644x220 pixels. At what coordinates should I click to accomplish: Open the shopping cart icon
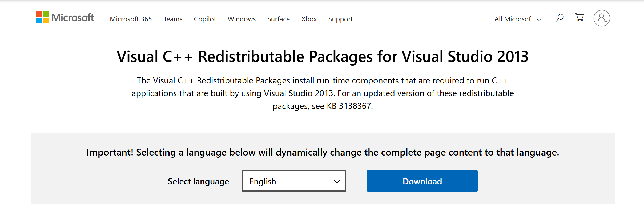pos(579,18)
